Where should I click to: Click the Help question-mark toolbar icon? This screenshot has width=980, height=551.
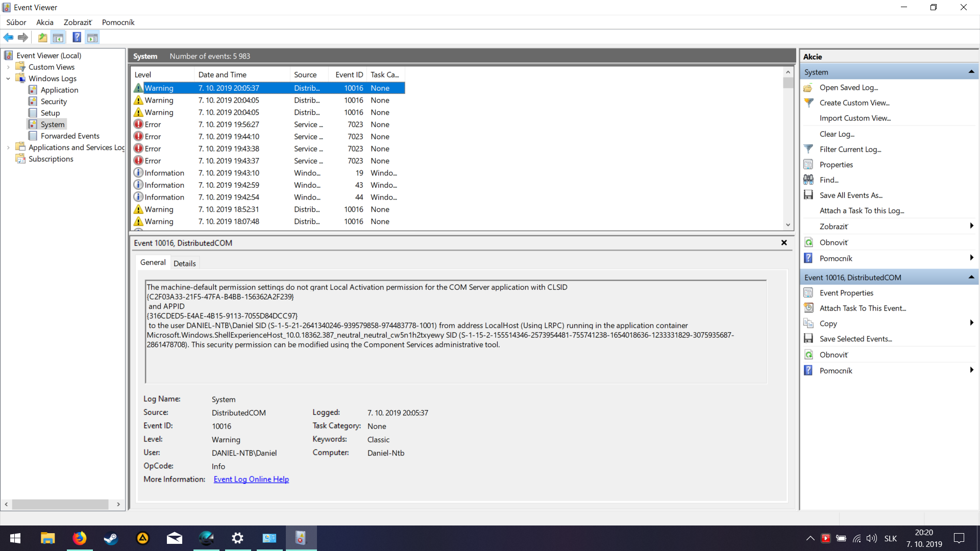pyautogui.click(x=77, y=37)
